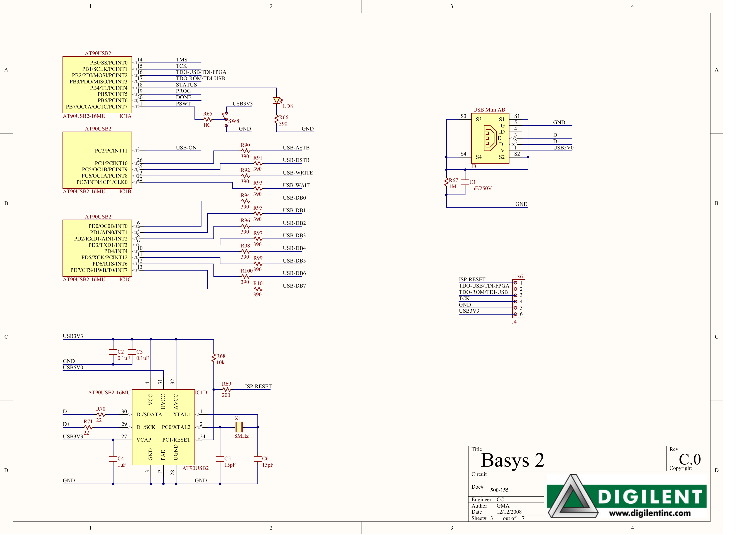Click the USB-DB7 net label
This screenshot has width=756, height=535.
click(x=294, y=286)
